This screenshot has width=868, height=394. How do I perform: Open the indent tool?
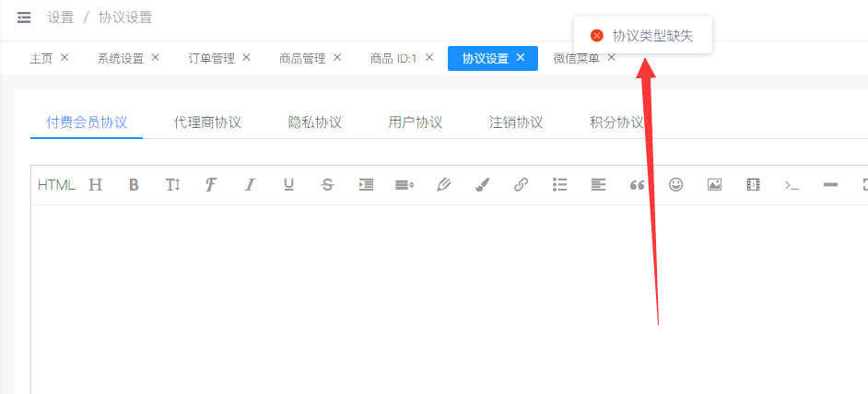pos(366,185)
